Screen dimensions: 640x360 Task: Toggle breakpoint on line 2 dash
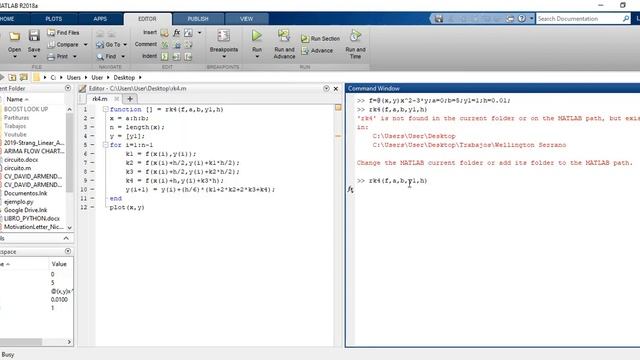[x=92, y=118]
